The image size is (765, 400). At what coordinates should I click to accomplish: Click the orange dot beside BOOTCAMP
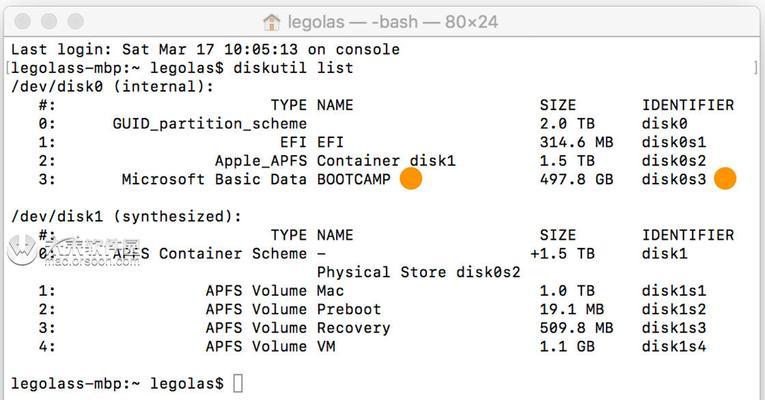click(411, 179)
